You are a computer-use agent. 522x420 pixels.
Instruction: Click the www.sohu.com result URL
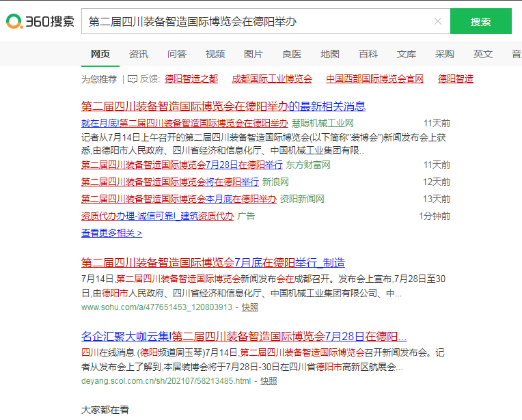[x=156, y=307]
